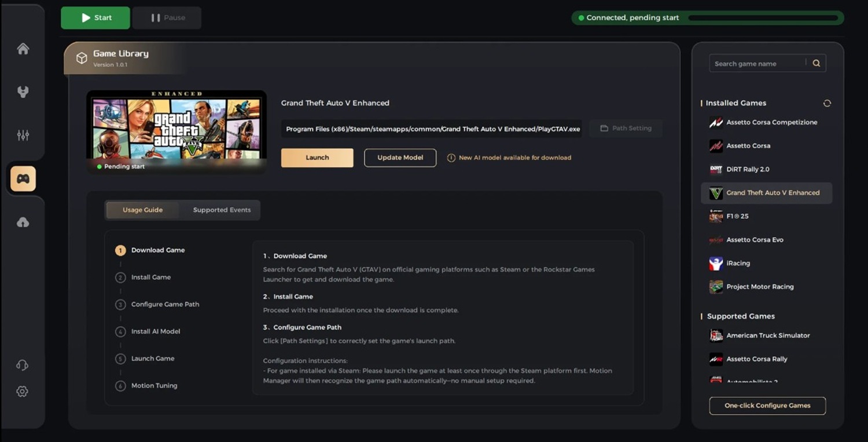This screenshot has width=868, height=442.
Task: Open the settings gear in sidebar
Action: click(x=22, y=392)
